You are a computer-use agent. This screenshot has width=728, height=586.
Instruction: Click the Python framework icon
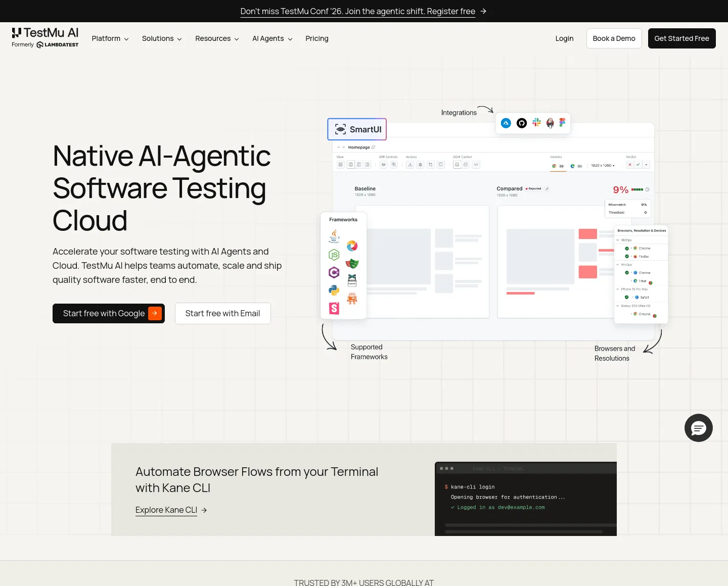click(334, 290)
